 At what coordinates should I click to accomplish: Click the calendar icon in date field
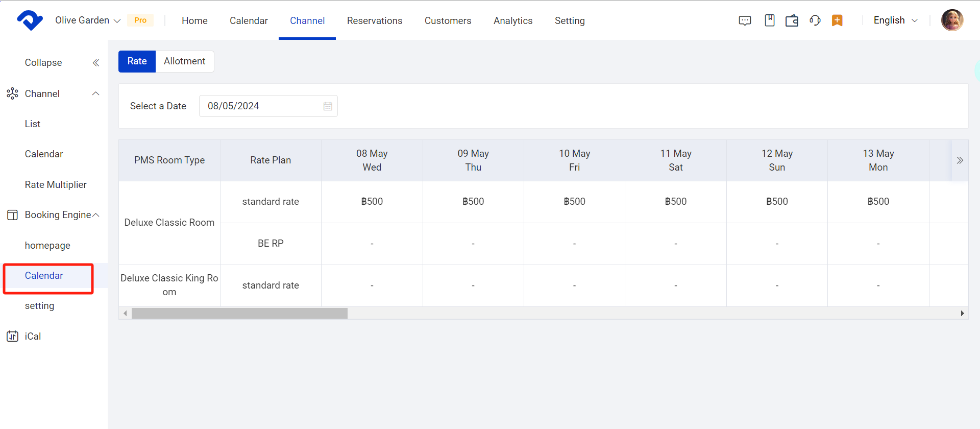328,106
